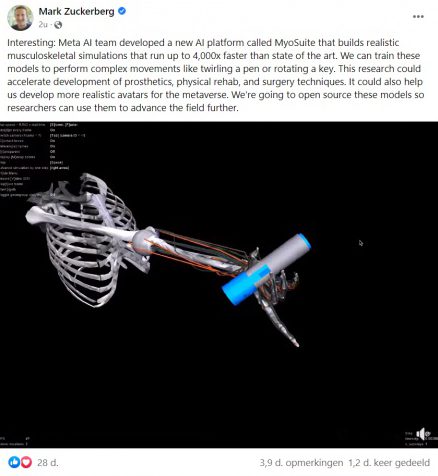Click the 'Off' value in the video overlay

coord(52,151)
